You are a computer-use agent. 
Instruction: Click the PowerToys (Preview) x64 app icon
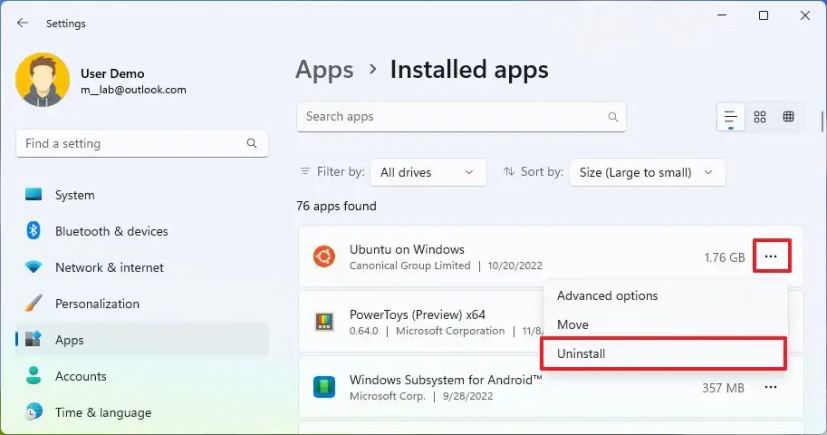[324, 322]
